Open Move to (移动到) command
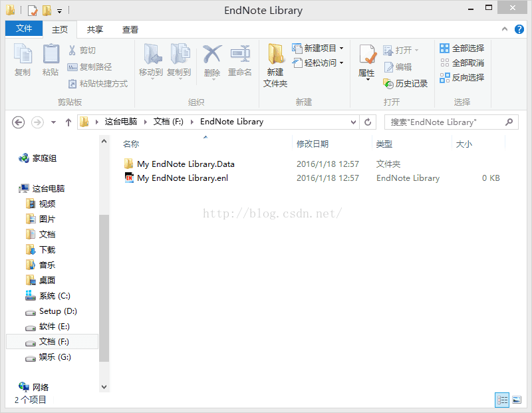This screenshot has width=532, height=413. point(151,61)
